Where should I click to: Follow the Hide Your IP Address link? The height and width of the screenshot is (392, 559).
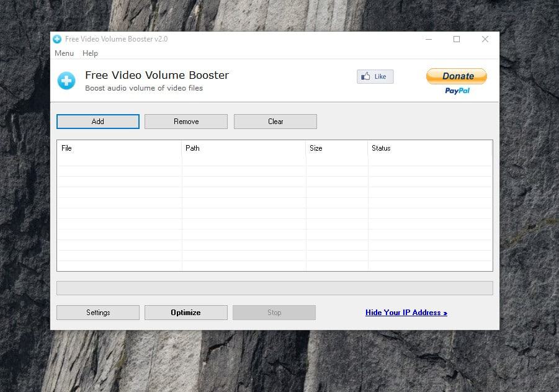[x=406, y=313]
